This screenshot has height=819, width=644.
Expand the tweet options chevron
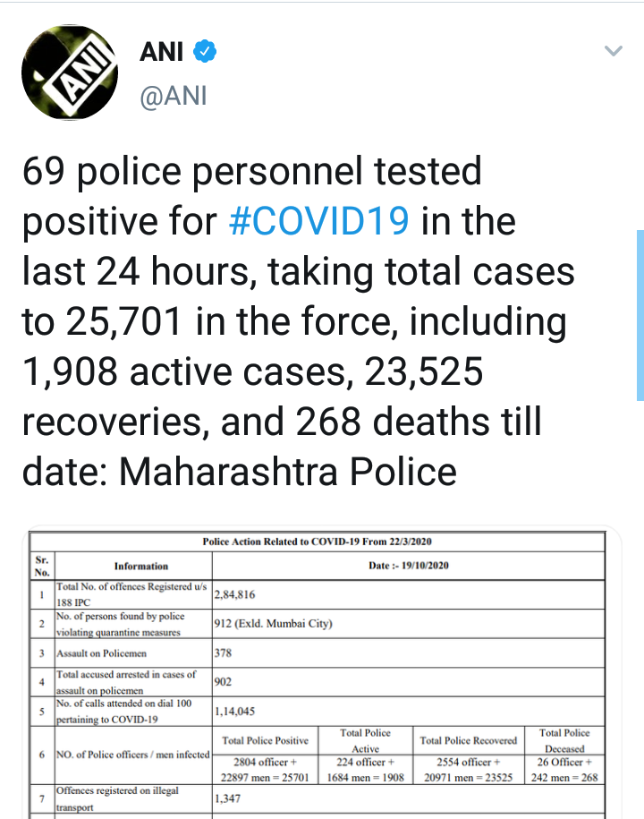pyautogui.click(x=613, y=52)
